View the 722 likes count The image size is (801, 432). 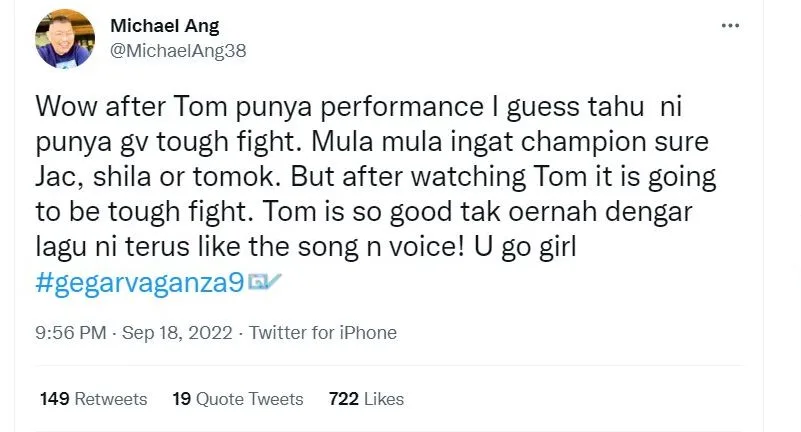(343, 399)
